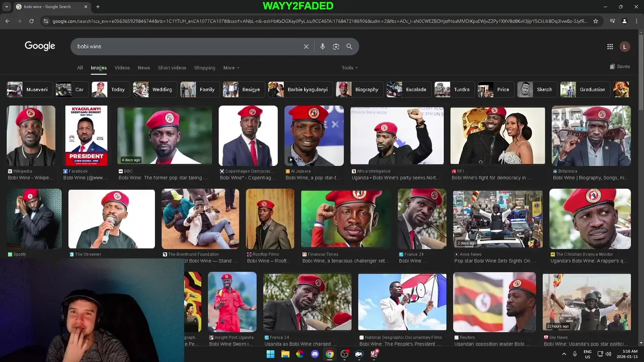Select the Biography filter chip
Image resolution: width=644 pixels, height=362 pixels.
coord(359,89)
